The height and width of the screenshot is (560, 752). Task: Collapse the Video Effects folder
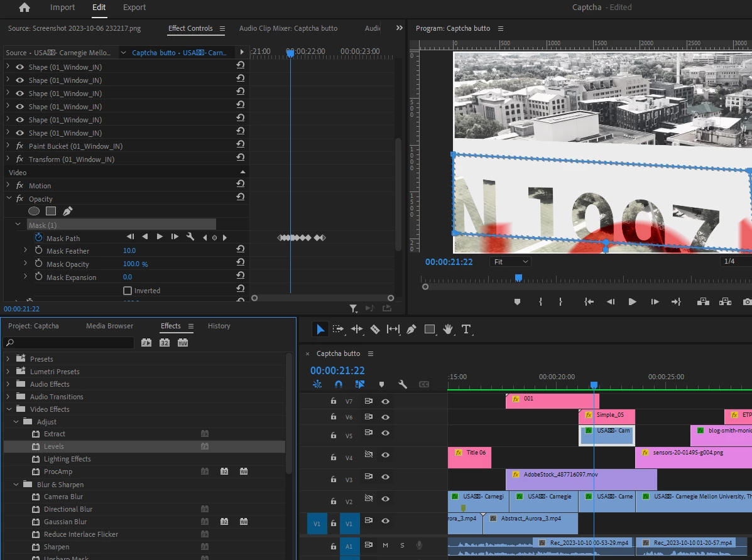click(x=9, y=409)
